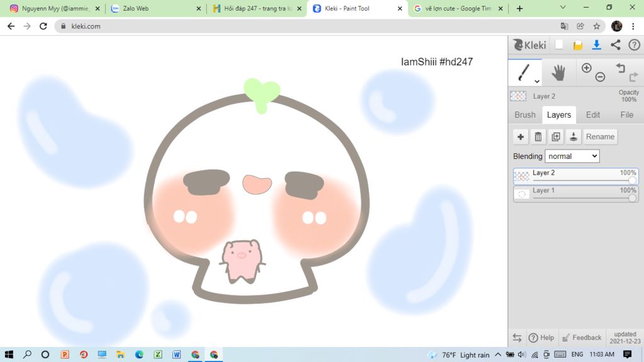Click the Rename layer button
The height and width of the screenshot is (362, 644).
(x=600, y=136)
